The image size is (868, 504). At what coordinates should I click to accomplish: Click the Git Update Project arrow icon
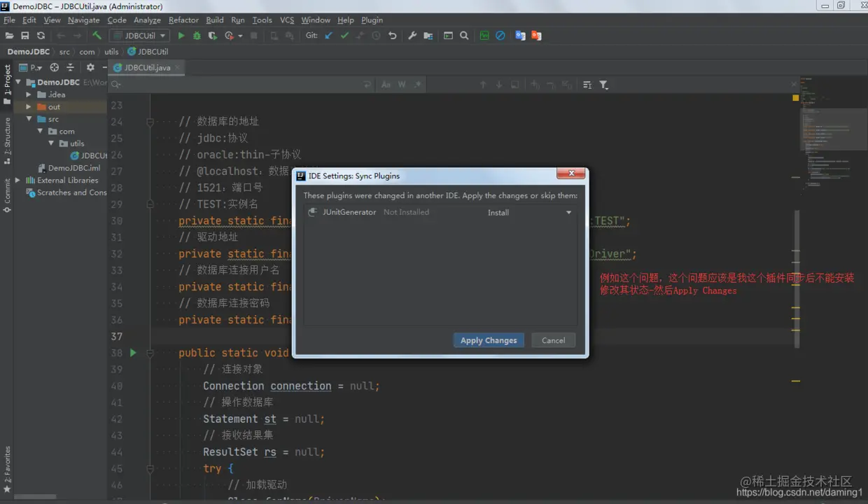coord(328,36)
